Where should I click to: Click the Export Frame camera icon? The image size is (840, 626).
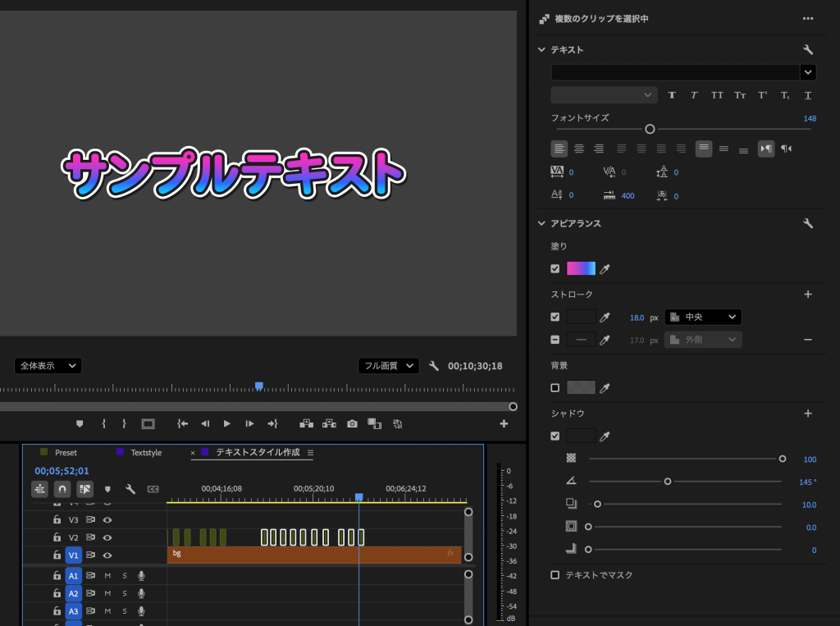click(352, 423)
